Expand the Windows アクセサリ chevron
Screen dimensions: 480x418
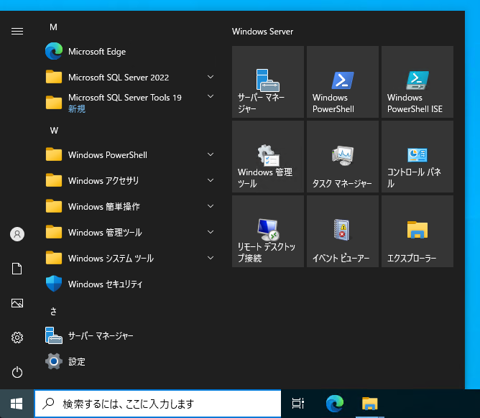pyautogui.click(x=210, y=180)
